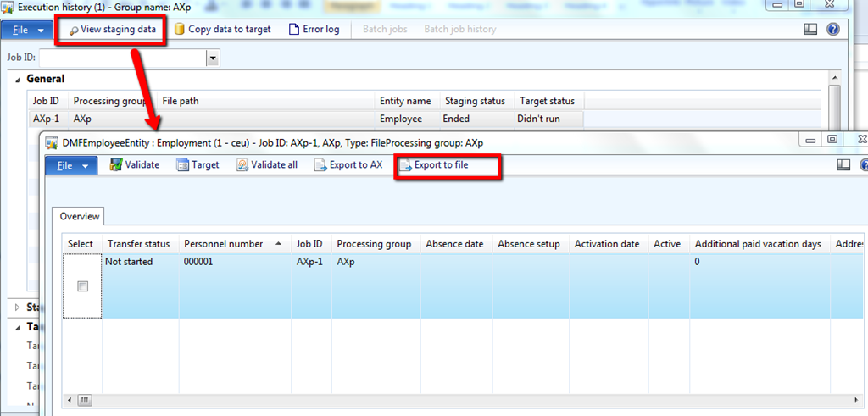Viewport: 868px width, 416px height.
Task: Click left arrow of staging grid scrollbar
Action: pyautogui.click(x=70, y=399)
